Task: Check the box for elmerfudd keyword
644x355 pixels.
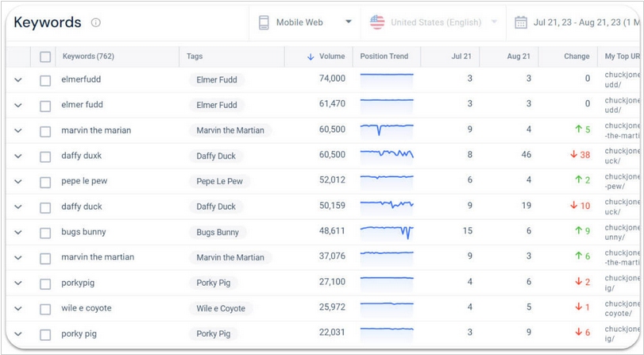Action: click(45, 79)
